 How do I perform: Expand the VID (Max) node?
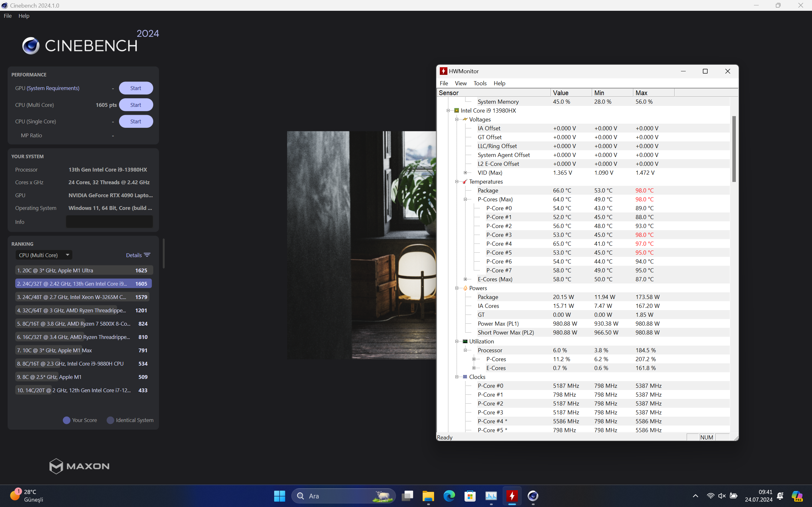coord(465,173)
